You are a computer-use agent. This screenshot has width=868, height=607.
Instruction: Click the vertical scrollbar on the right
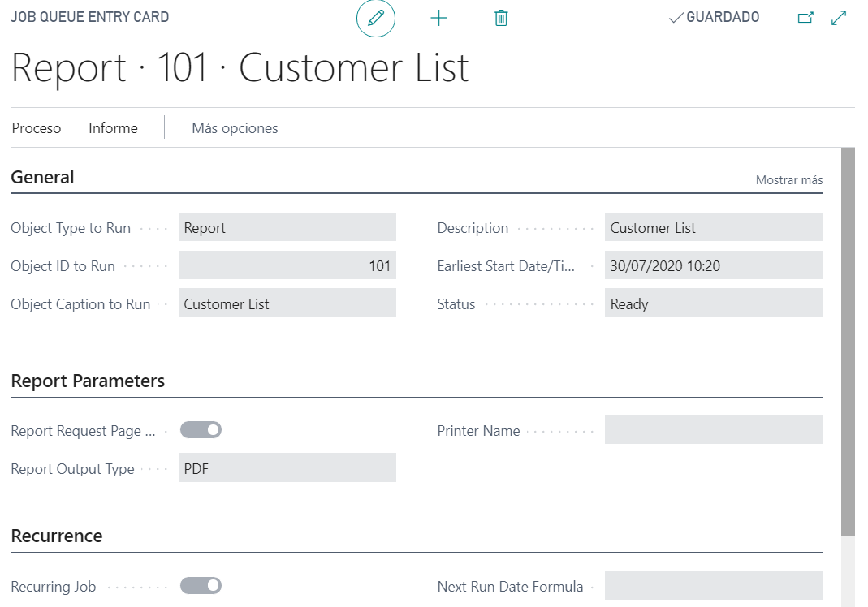(848, 341)
